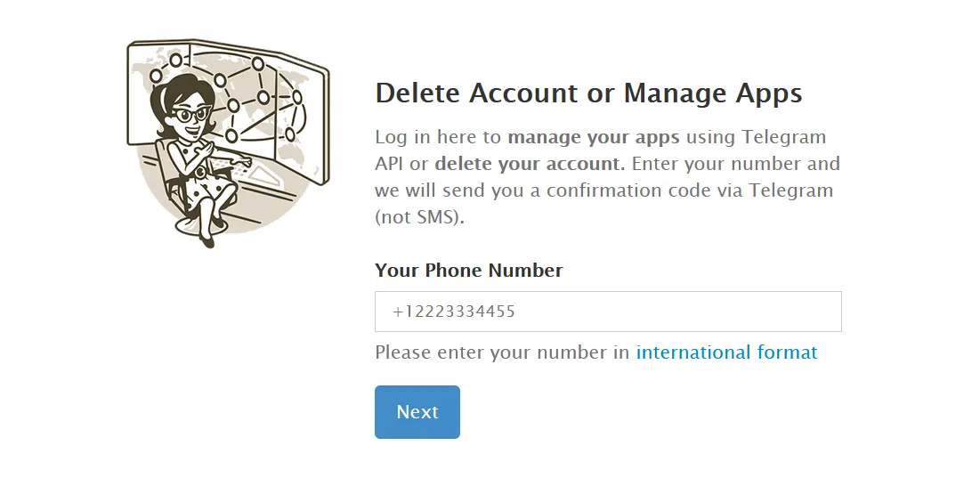The height and width of the screenshot is (486, 980).
Task: Click the woman's glasses in the illustration
Action: [190, 113]
